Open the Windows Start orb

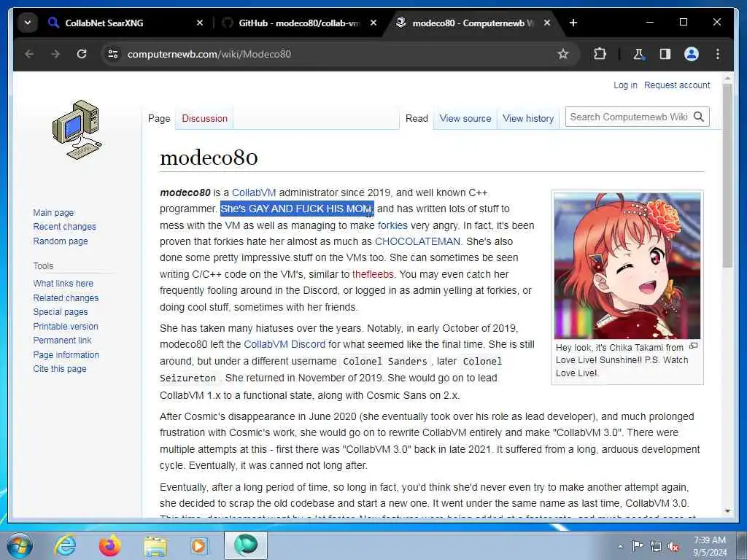click(19, 545)
